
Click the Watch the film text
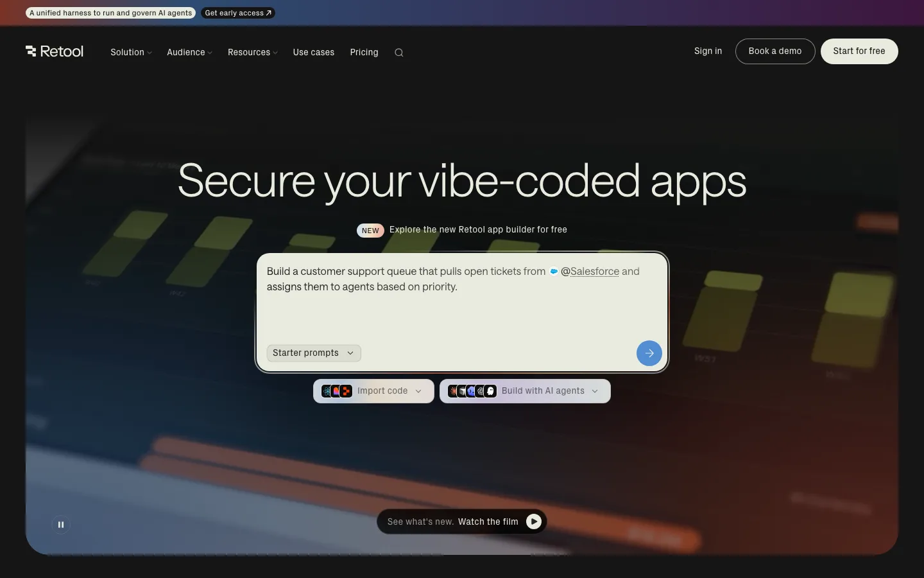(488, 521)
